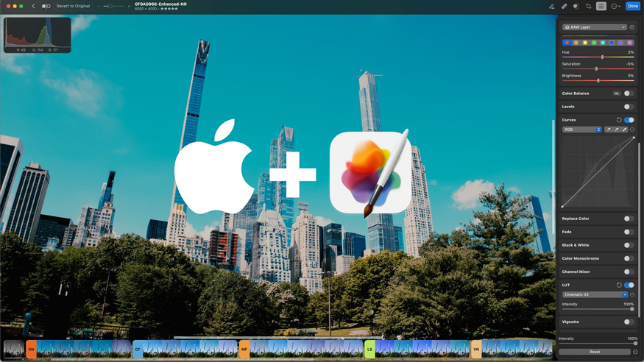Pick the white point eyedropper in Curves
This screenshot has width=644, height=362.
pos(624,129)
